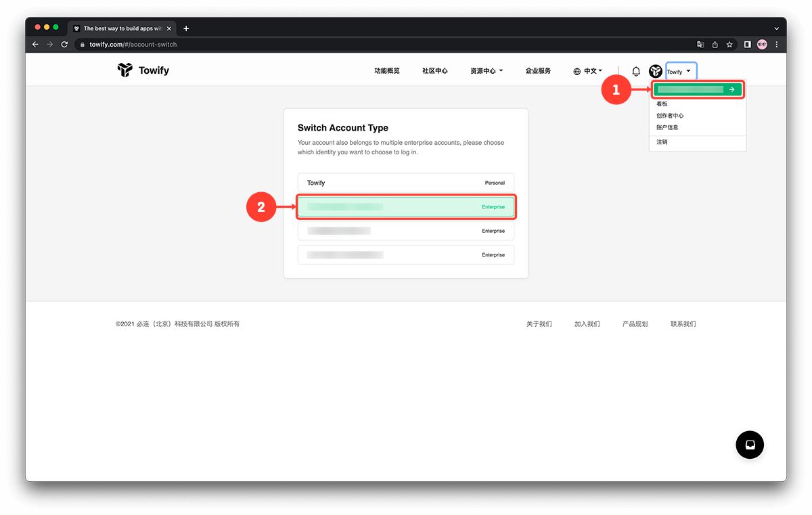Screen dimensions: 812x515
Task: Click the globe language icon
Action: coord(577,71)
